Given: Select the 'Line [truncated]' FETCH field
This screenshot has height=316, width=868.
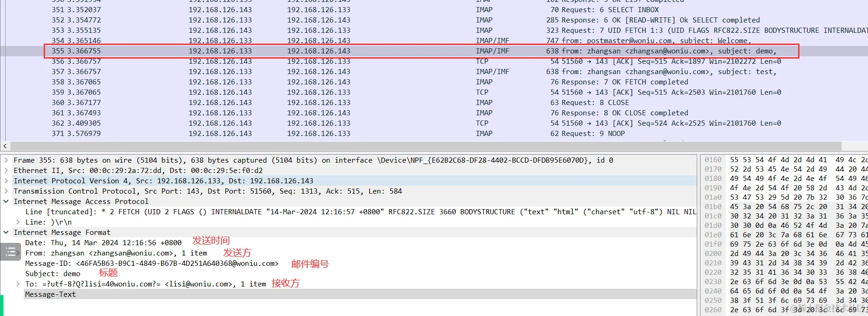Looking at the screenshot, I should 360,212.
